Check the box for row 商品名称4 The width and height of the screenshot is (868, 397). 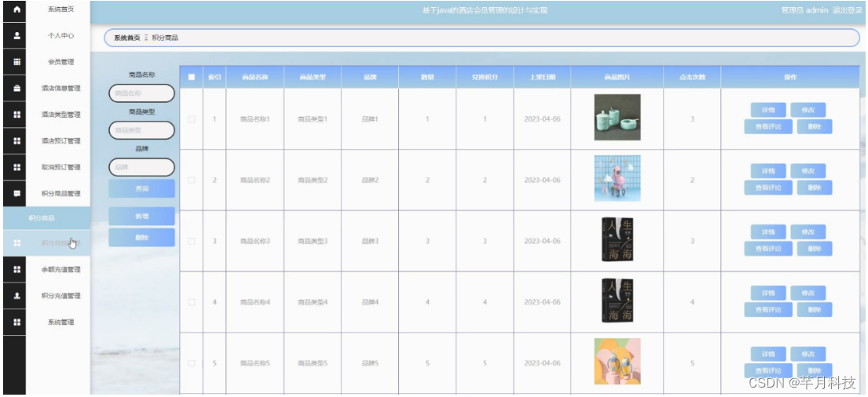coord(192,302)
